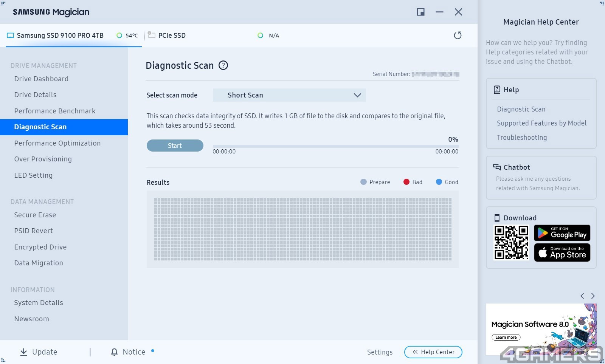Viewport: 605px width, 364px height.
Task: Go to Performance Benchmark
Action: click(x=55, y=111)
